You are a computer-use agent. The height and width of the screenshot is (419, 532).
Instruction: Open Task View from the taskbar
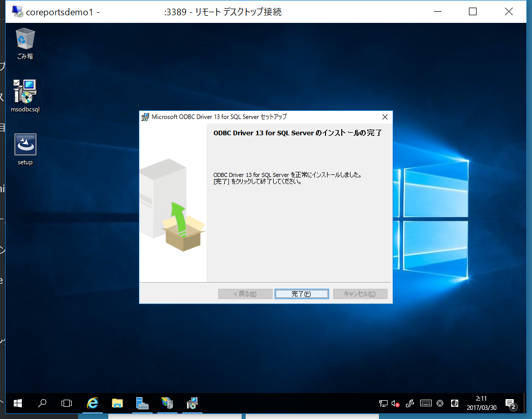(67, 403)
